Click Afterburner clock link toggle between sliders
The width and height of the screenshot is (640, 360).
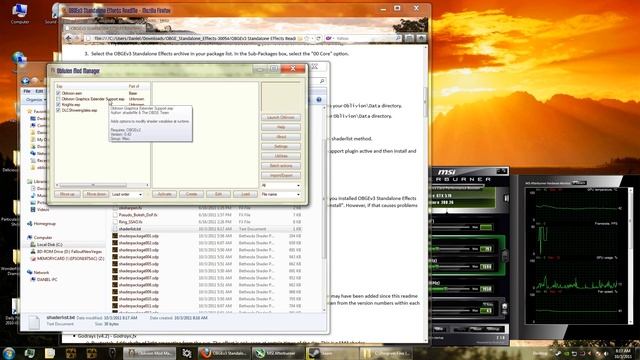pos(505,256)
